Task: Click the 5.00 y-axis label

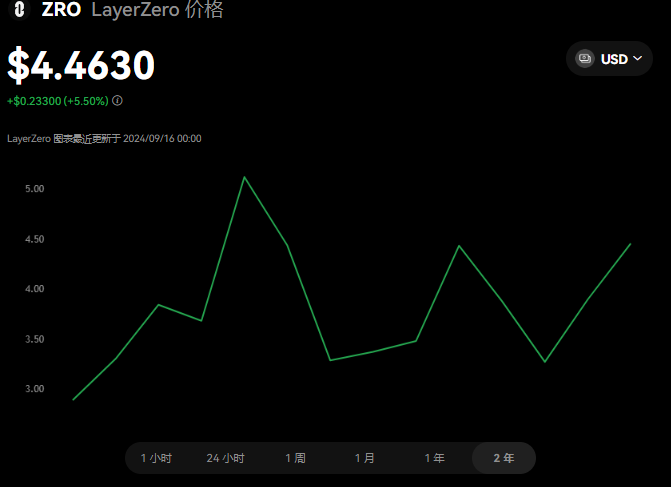Action: [x=35, y=188]
